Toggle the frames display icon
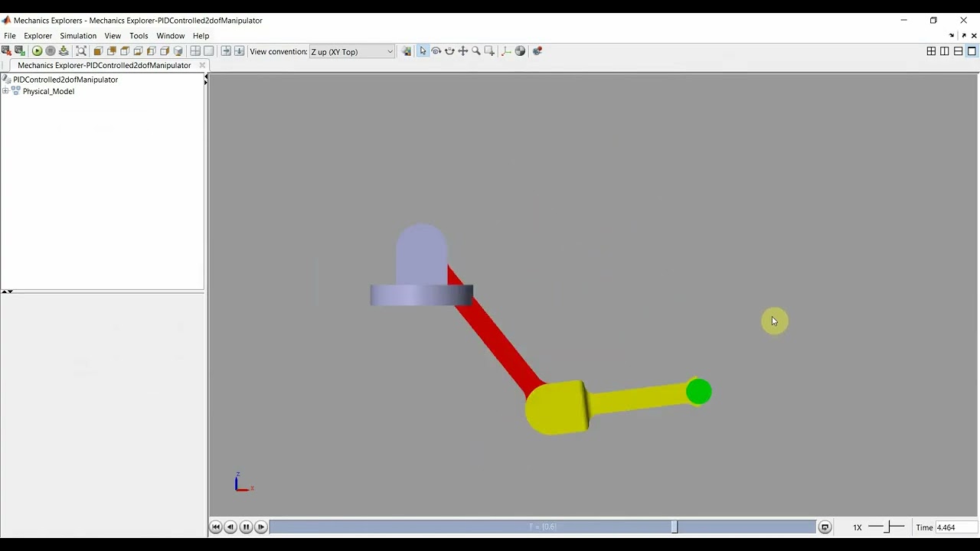The height and width of the screenshot is (551, 980). click(506, 51)
